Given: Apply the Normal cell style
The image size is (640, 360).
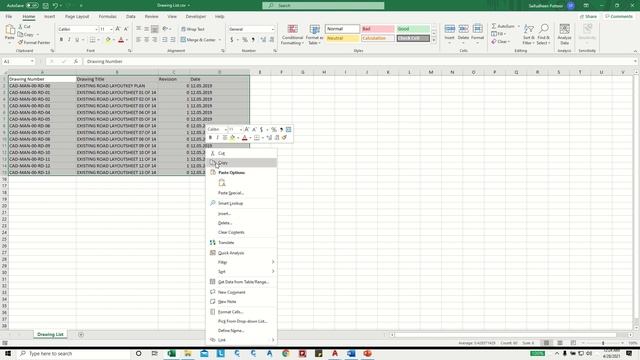Looking at the screenshot, I should (x=342, y=29).
